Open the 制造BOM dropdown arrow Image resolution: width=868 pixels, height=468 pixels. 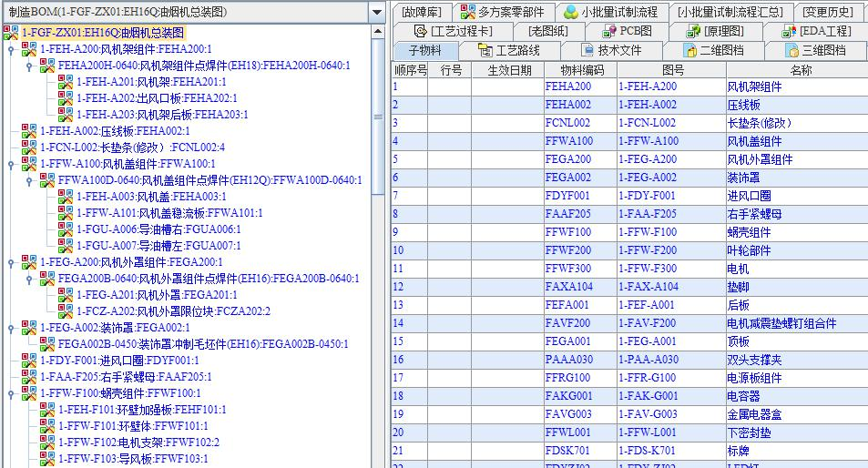click(377, 12)
